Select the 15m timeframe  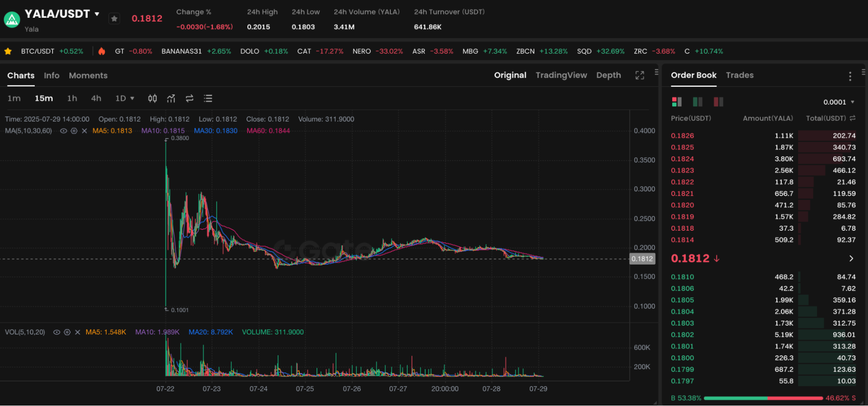click(x=44, y=98)
